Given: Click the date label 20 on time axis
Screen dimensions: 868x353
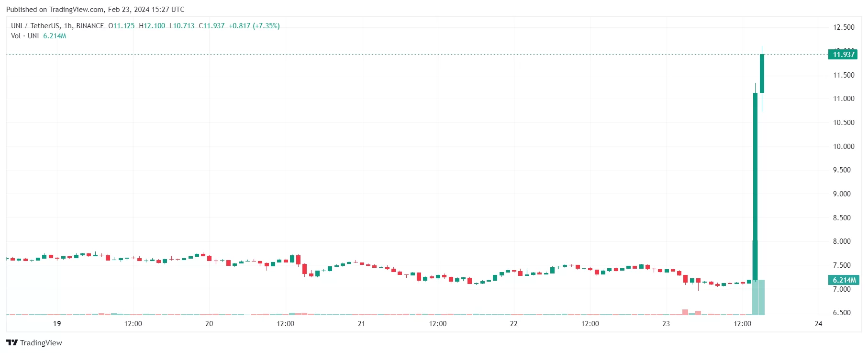Looking at the screenshot, I should [x=209, y=324].
